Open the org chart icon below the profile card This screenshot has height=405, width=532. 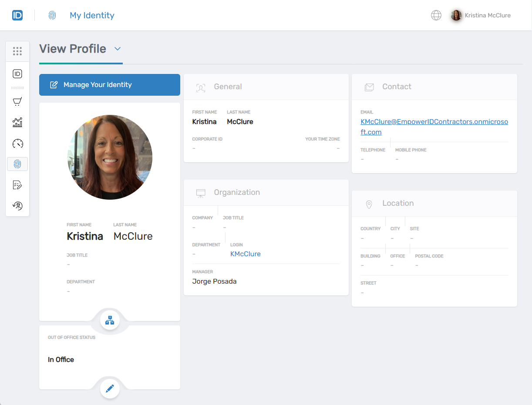pyautogui.click(x=110, y=320)
